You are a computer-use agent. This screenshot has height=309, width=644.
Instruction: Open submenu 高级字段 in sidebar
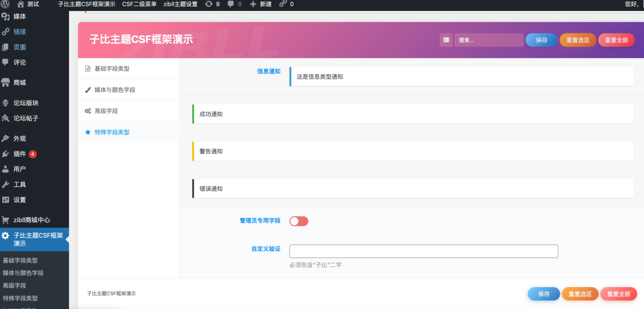14,286
